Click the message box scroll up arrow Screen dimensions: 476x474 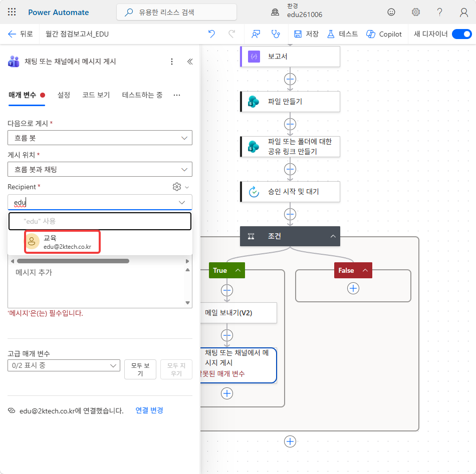click(187, 270)
